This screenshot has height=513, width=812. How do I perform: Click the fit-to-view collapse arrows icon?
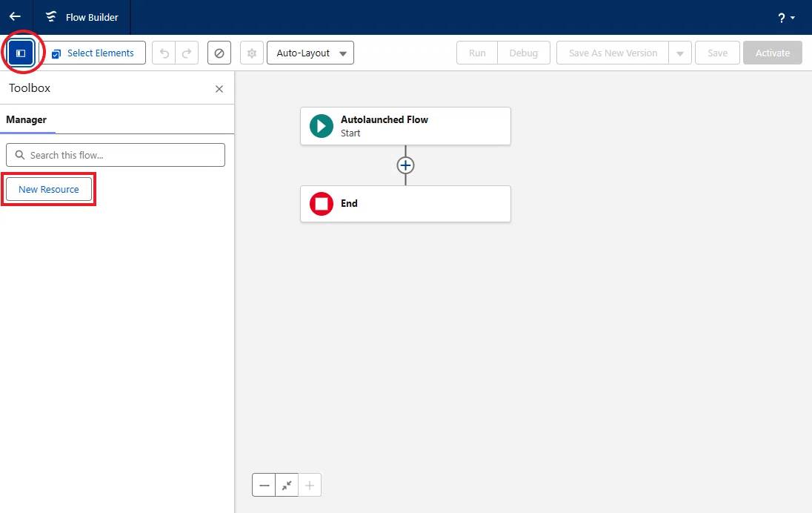coord(287,485)
